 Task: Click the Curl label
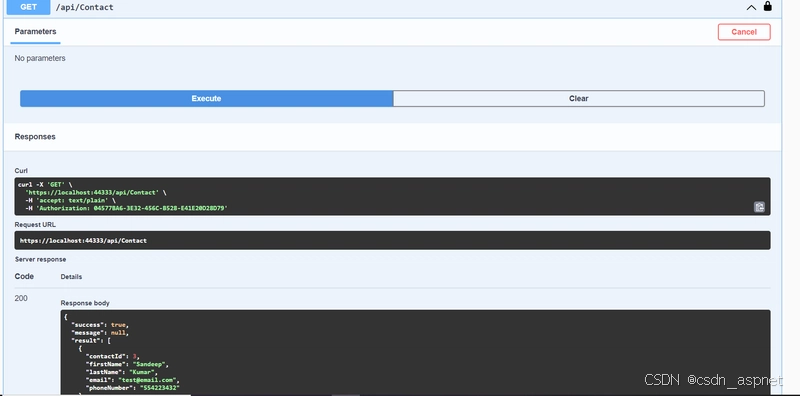click(x=21, y=171)
